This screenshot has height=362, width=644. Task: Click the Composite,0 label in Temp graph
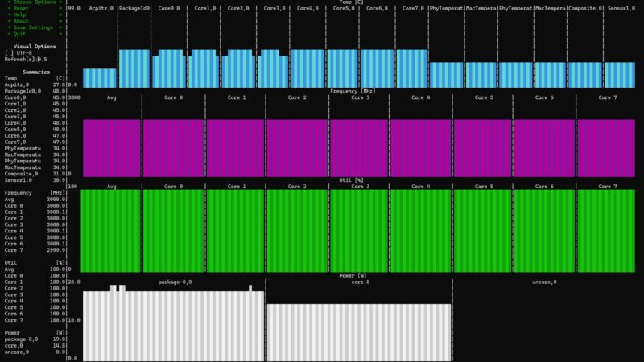pos(585,8)
